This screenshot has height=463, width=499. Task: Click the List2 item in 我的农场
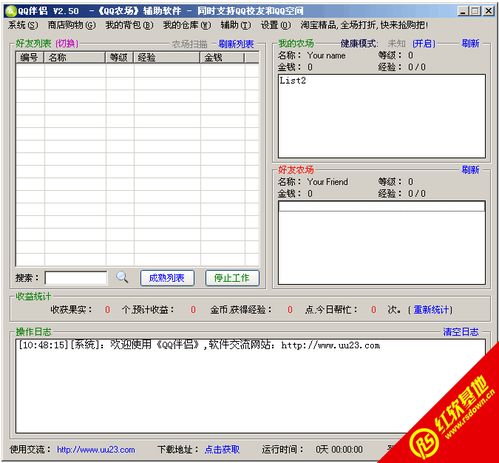(x=293, y=81)
